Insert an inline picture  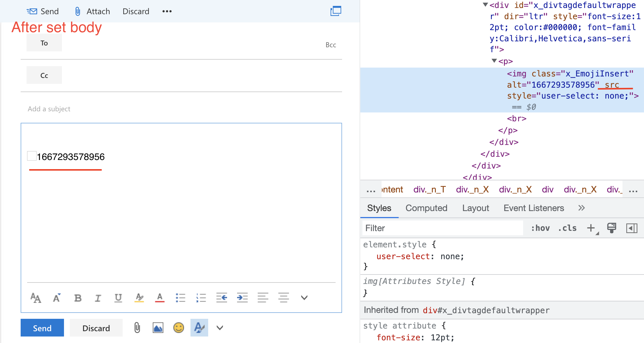[158, 328]
